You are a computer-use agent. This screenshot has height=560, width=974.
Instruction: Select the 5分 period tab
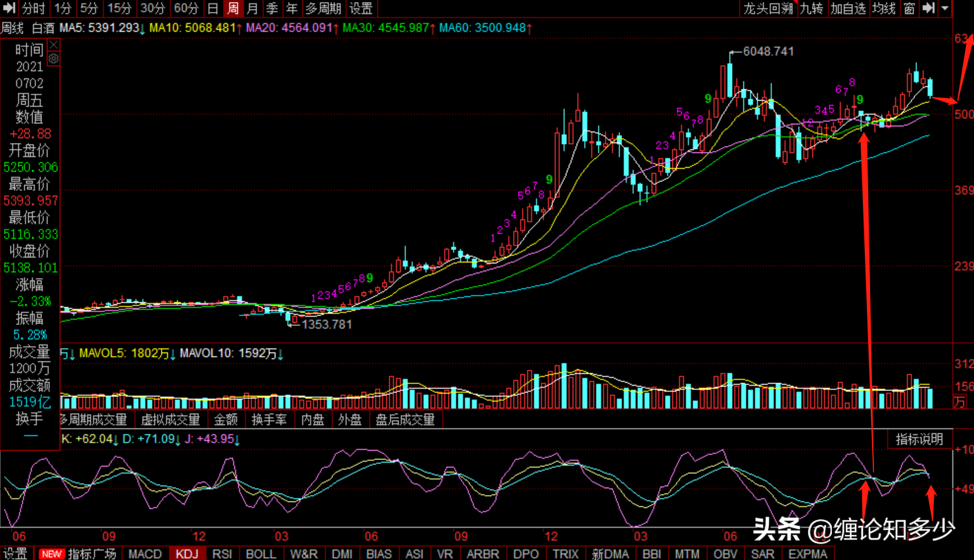click(x=89, y=8)
